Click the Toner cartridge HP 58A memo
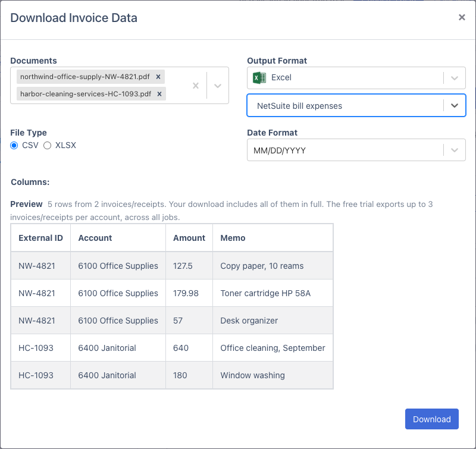 273,293
